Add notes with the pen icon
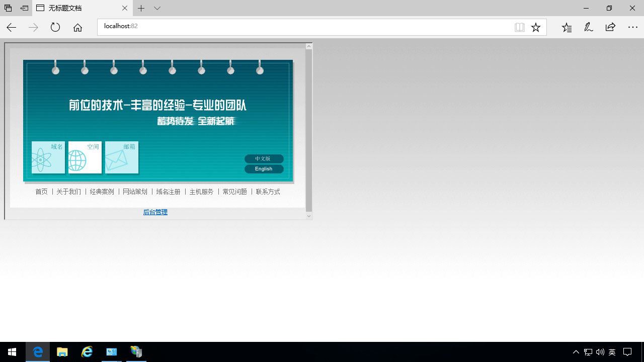Viewport: 644px width, 362px height. pyautogui.click(x=588, y=28)
